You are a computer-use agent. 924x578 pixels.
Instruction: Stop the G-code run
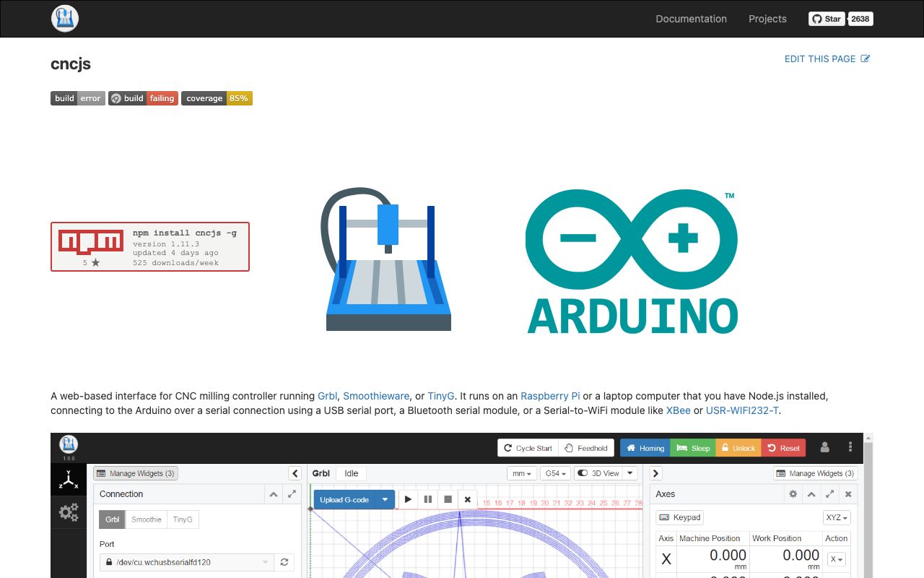coord(448,499)
